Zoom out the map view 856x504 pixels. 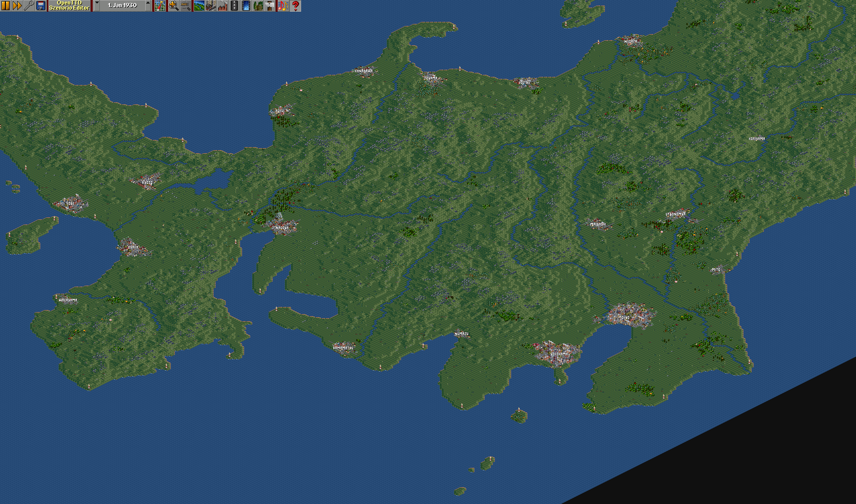point(185,6)
